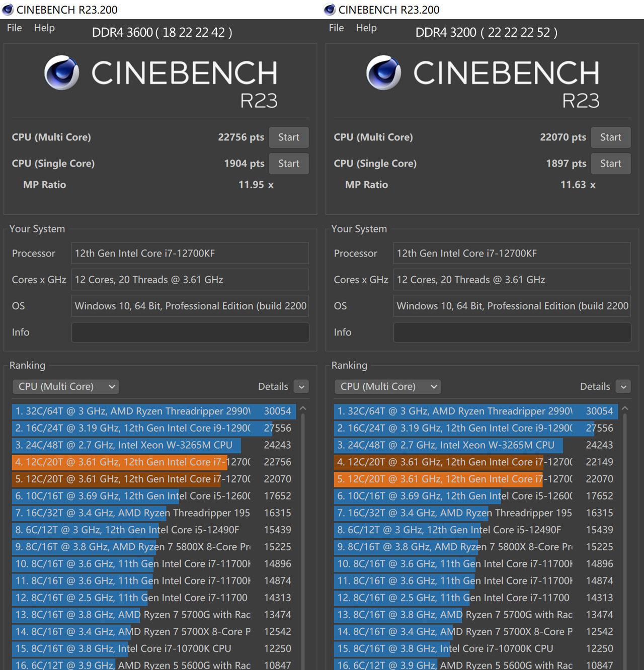Click the Cinebench sphere logo in right window
This screenshot has width=644, height=670.
pyautogui.click(x=384, y=73)
